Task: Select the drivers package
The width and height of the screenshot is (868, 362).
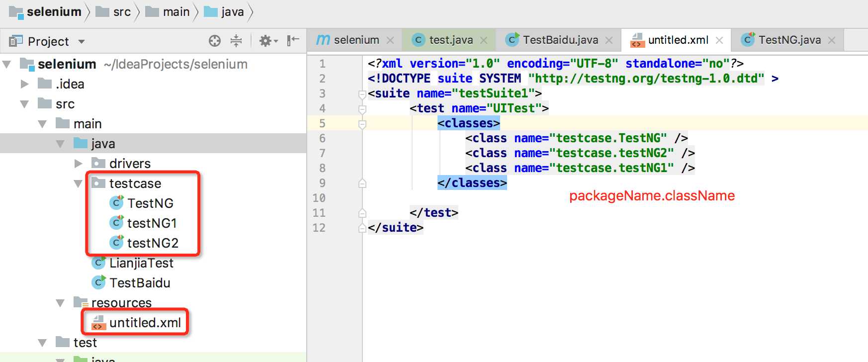Action: click(x=130, y=164)
